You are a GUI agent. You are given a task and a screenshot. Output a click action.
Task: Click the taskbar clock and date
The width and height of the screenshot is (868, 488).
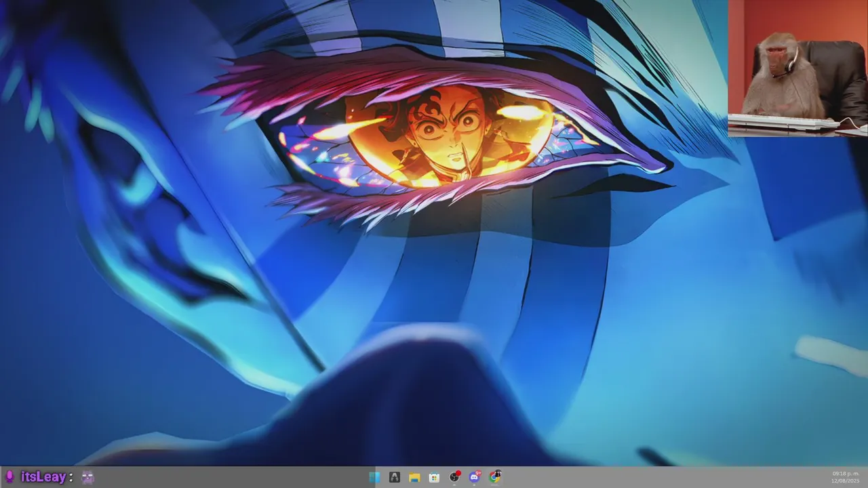846,477
